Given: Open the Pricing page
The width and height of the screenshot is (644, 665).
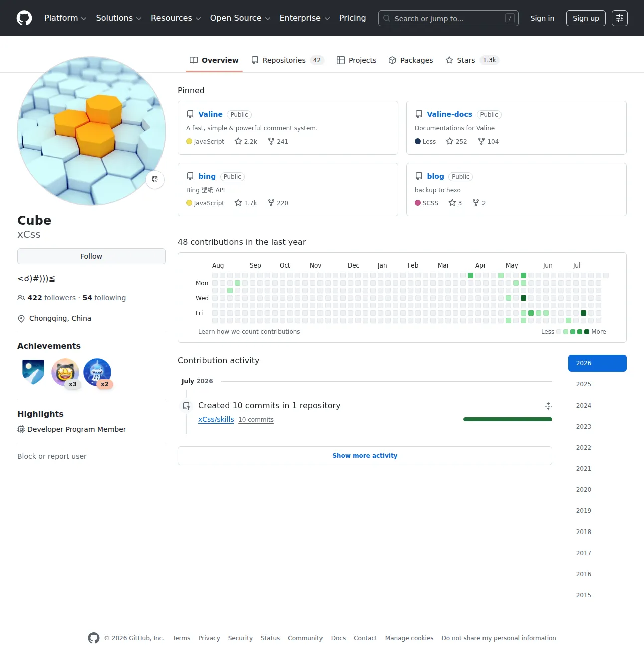Looking at the screenshot, I should [x=353, y=18].
